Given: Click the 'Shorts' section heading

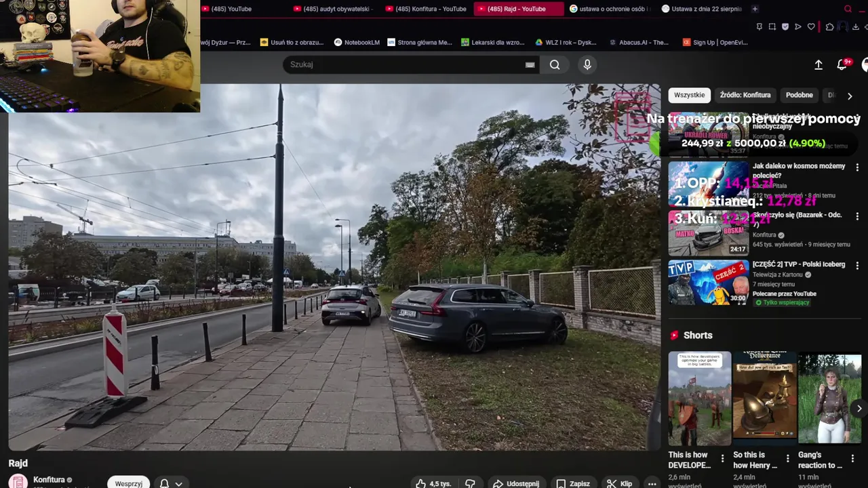Looking at the screenshot, I should coord(698,335).
